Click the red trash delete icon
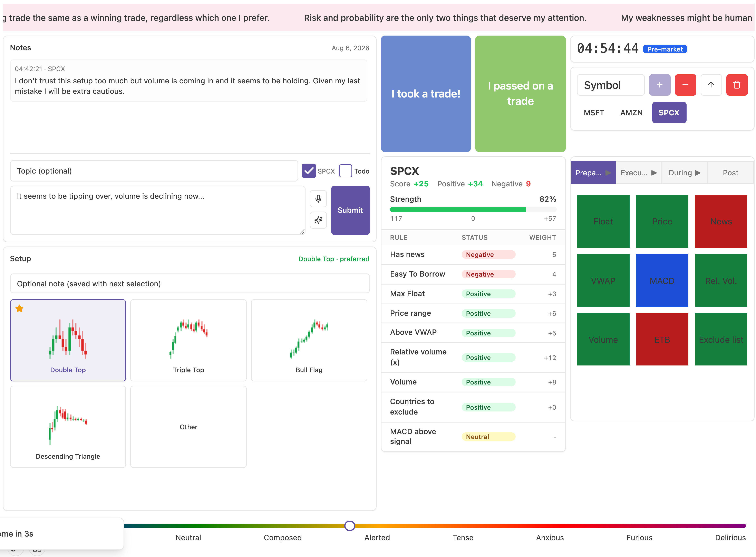Viewport: 756px width, 557px height. [736, 85]
